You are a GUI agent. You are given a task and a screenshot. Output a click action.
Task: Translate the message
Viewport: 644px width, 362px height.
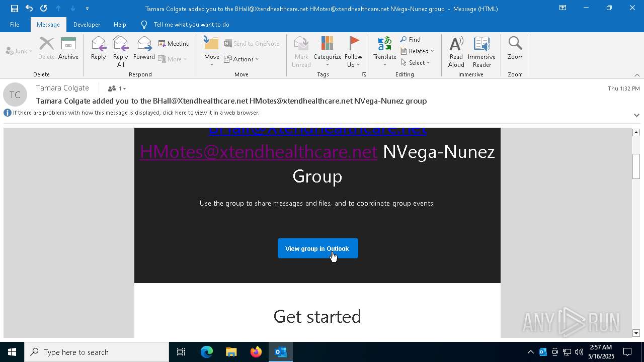385,52
